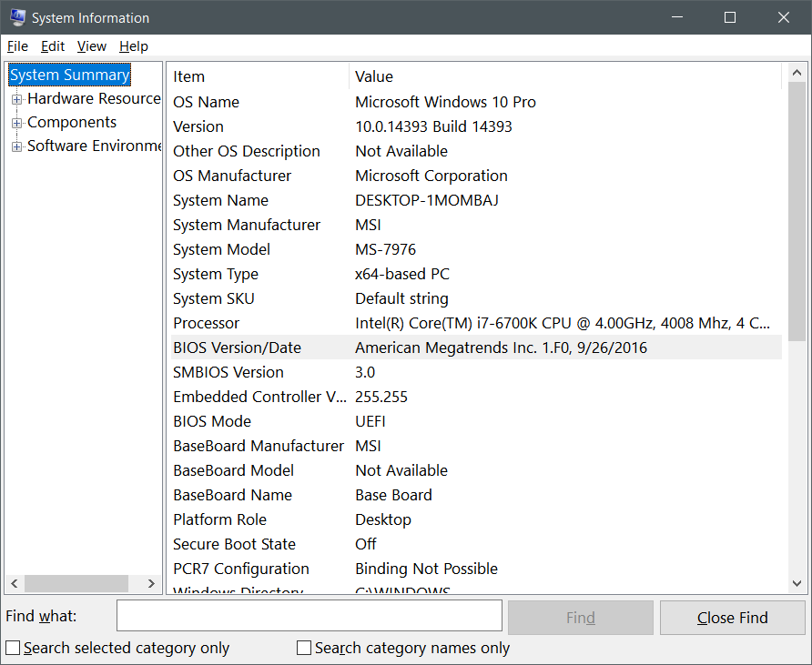Close the System Information window
This screenshot has width=812, height=665.
pos(784,17)
